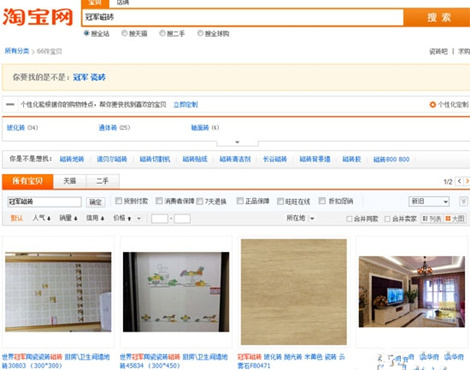Image resolution: width=470 pixels, height=370 pixels.
Task: Sort results by 默认 default
Action: click(x=17, y=218)
